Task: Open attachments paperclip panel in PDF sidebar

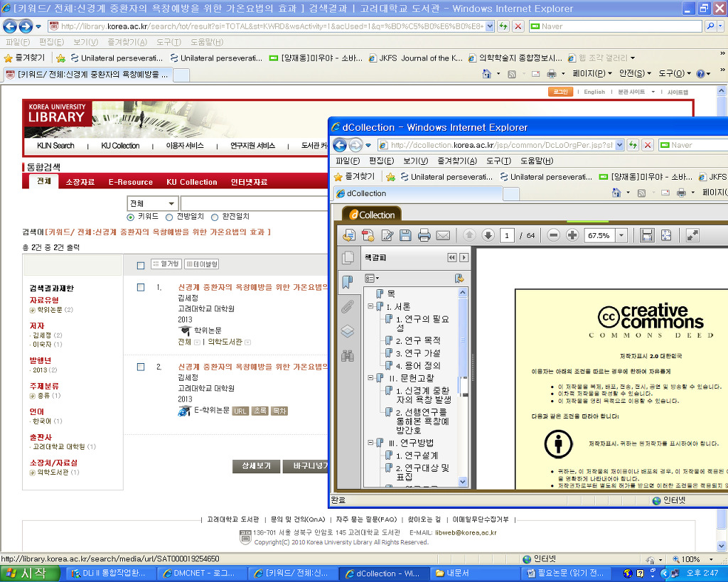Action: [347, 307]
